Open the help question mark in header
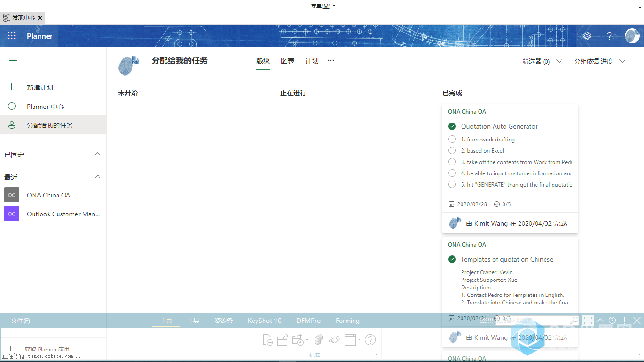 [609, 36]
